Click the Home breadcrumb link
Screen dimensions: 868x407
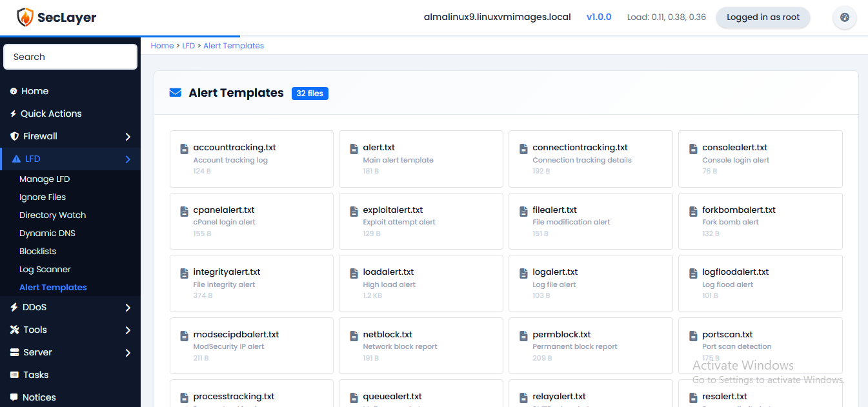(x=162, y=46)
